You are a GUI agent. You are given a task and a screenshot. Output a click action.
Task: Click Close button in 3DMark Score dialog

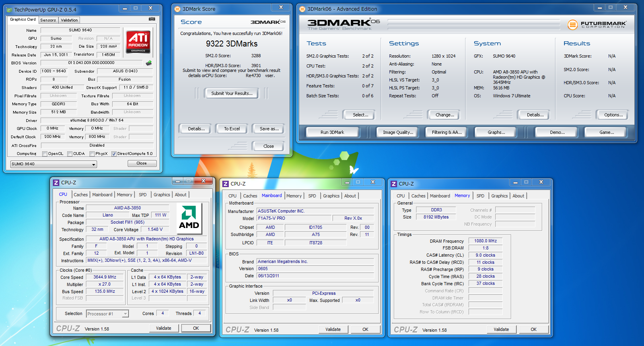click(x=268, y=146)
